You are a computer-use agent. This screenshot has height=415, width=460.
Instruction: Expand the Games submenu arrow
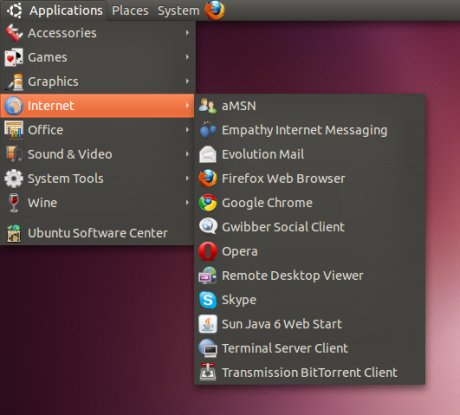(x=187, y=57)
